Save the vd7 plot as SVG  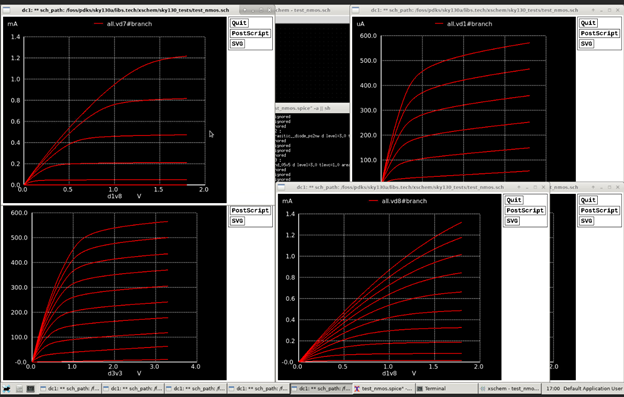pos(237,44)
